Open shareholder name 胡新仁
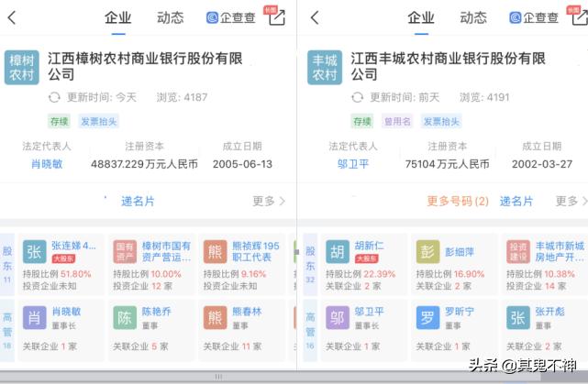The width and height of the screenshot is (588, 384). 369,246
